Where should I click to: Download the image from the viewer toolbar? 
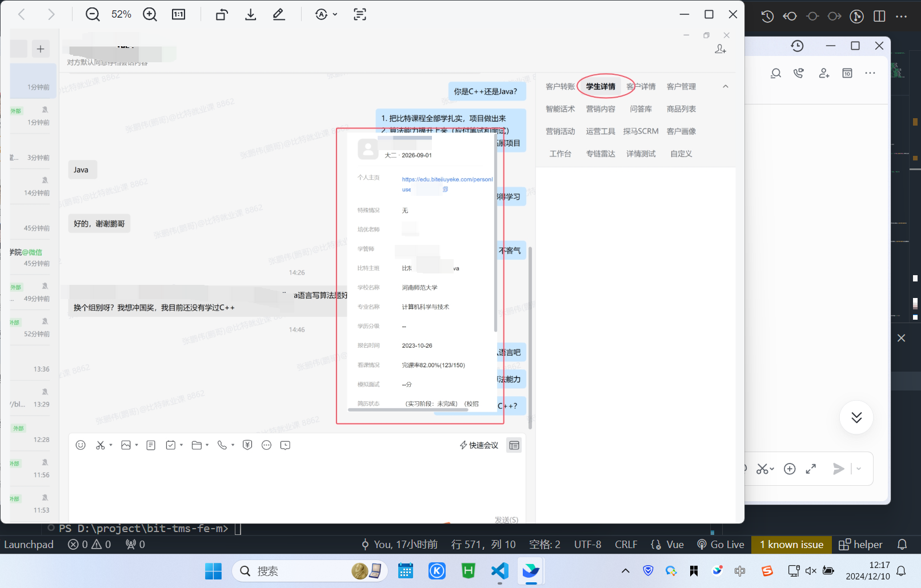point(250,14)
